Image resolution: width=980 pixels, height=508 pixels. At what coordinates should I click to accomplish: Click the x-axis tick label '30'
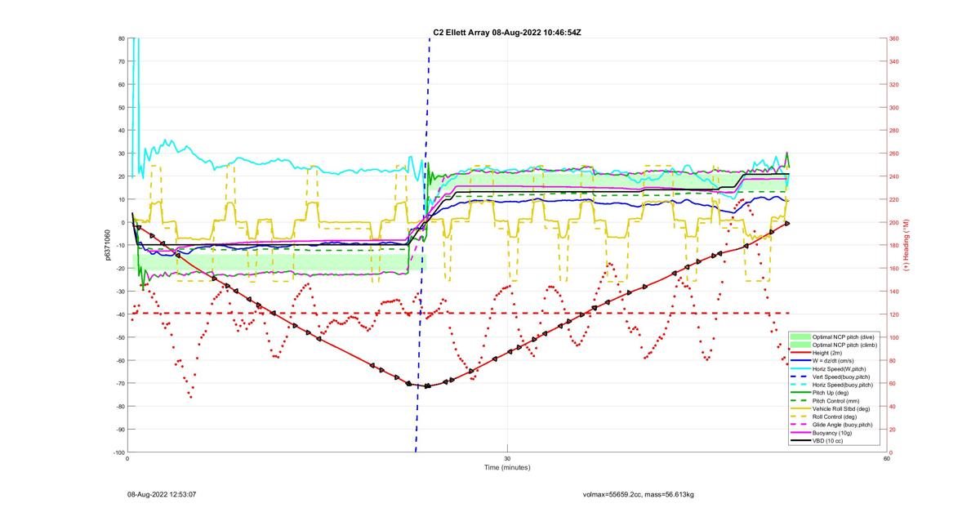point(507,458)
